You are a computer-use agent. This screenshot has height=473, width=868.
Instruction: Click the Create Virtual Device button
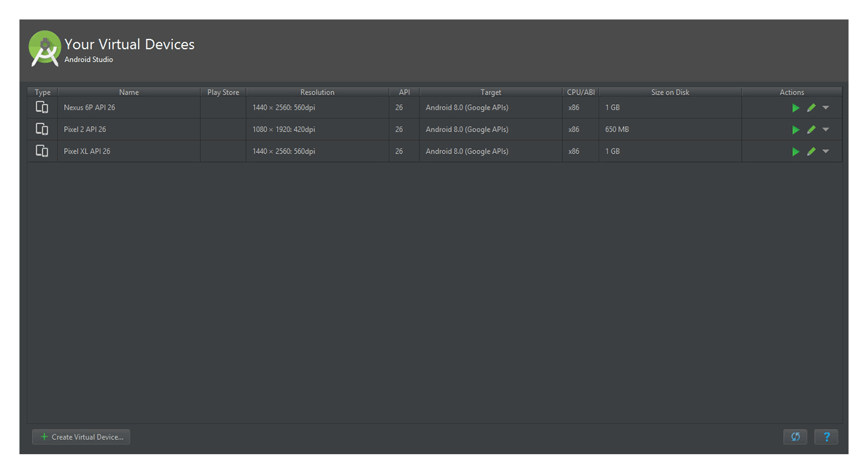81,437
